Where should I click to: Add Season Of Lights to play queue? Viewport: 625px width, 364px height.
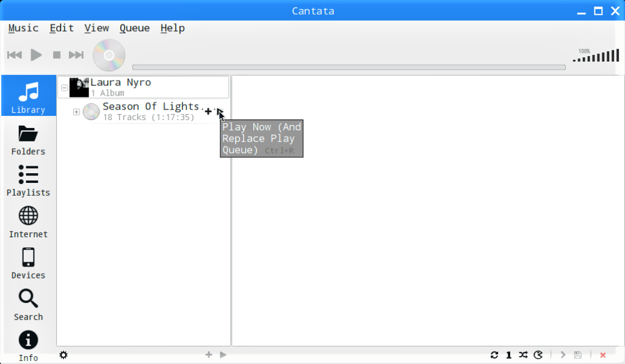pos(208,112)
